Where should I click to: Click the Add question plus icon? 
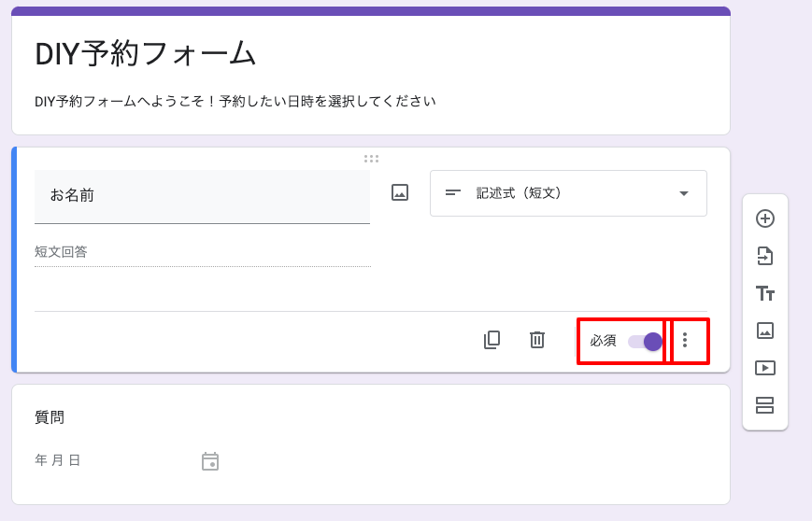765,218
